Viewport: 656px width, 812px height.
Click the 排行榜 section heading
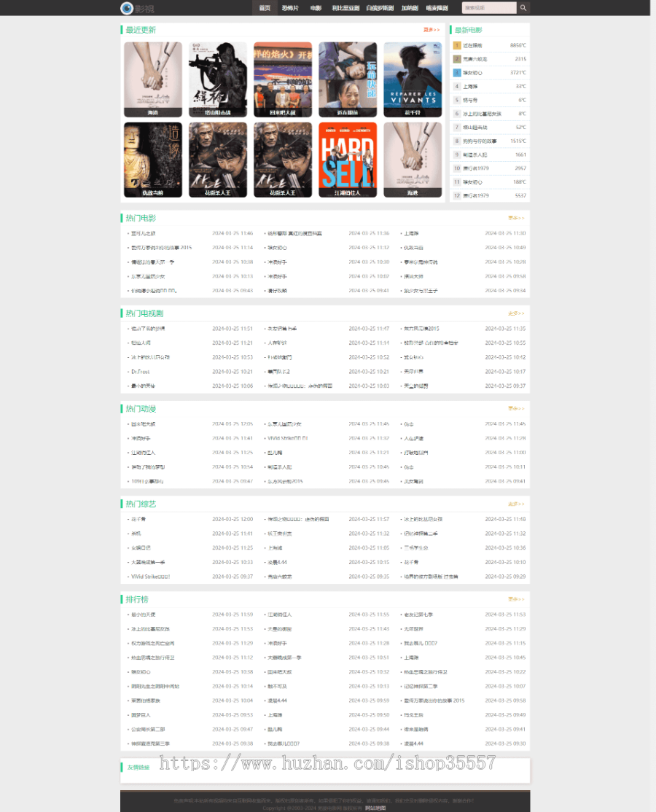tap(137, 599)
